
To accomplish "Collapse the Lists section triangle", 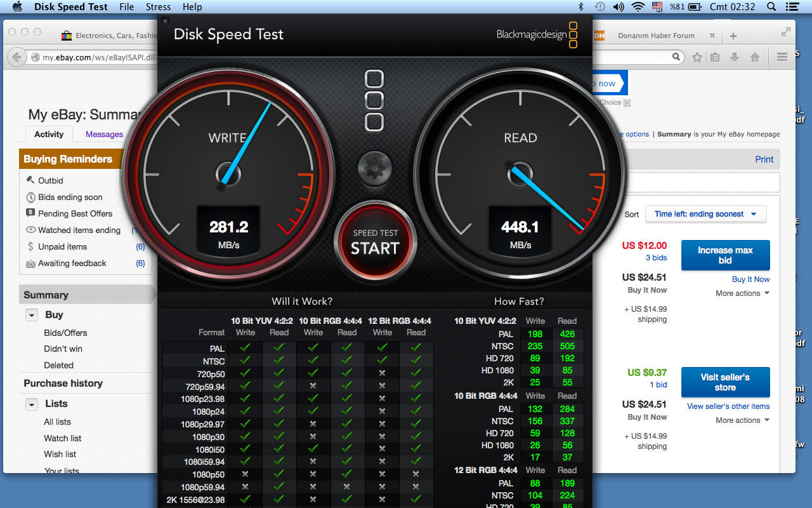I will pyautogui.click(x=32, y=404).
